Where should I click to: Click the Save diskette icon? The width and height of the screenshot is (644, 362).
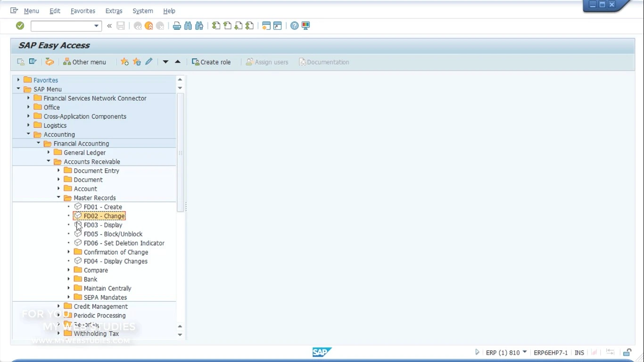tap(121, 25)
